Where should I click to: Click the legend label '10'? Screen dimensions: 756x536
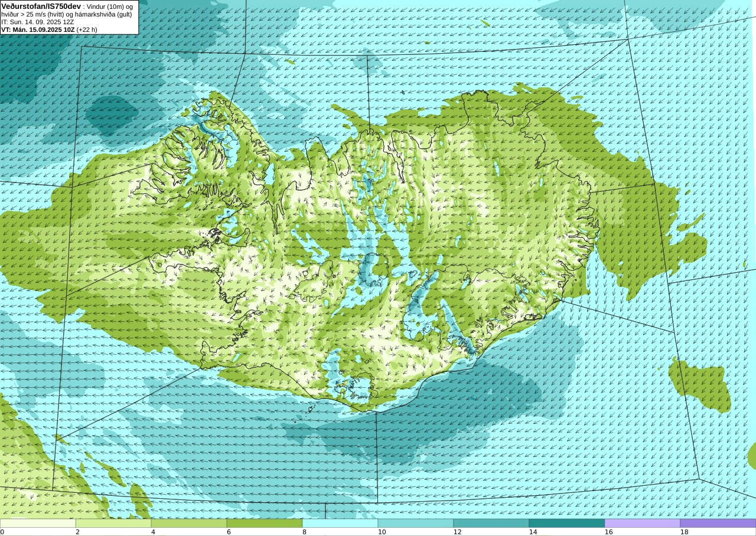(382, 532)
